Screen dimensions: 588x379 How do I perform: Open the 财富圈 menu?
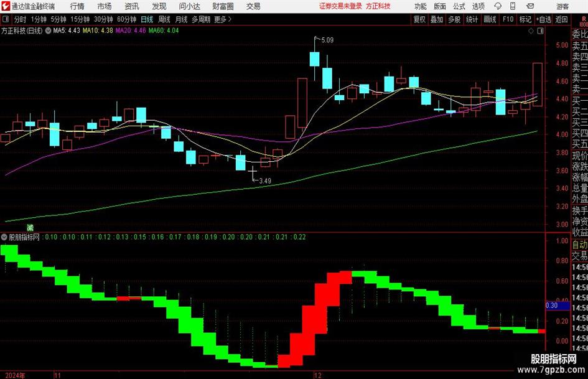pyautogui.click(x=223, y=6)
